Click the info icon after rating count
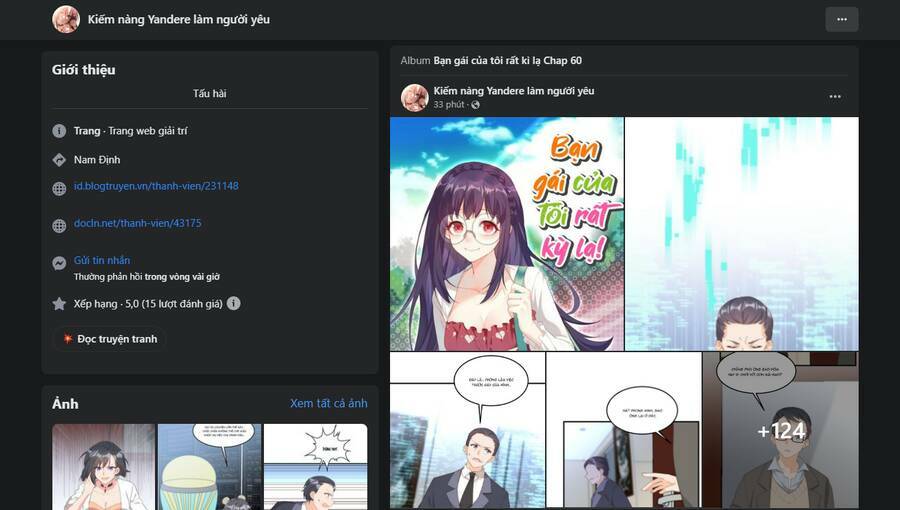Image resolution: width=900 pixels, height=510 pixels. pyautogui.click(x=233, y=303)
